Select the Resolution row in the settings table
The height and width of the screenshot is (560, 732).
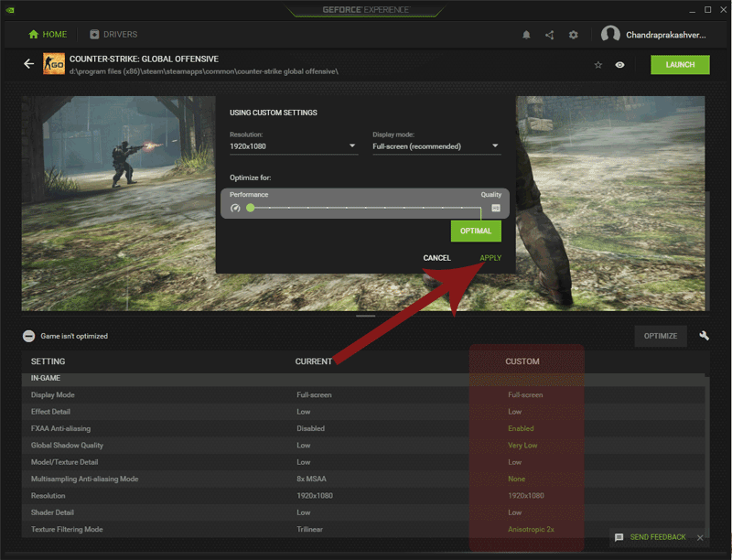click(x=363, y=496)
